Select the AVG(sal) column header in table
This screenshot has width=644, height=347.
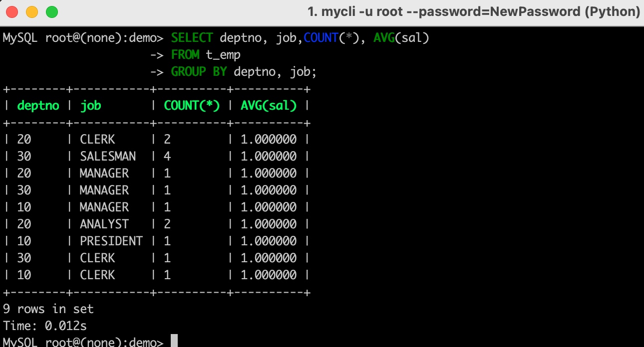[x=269, y=106]
